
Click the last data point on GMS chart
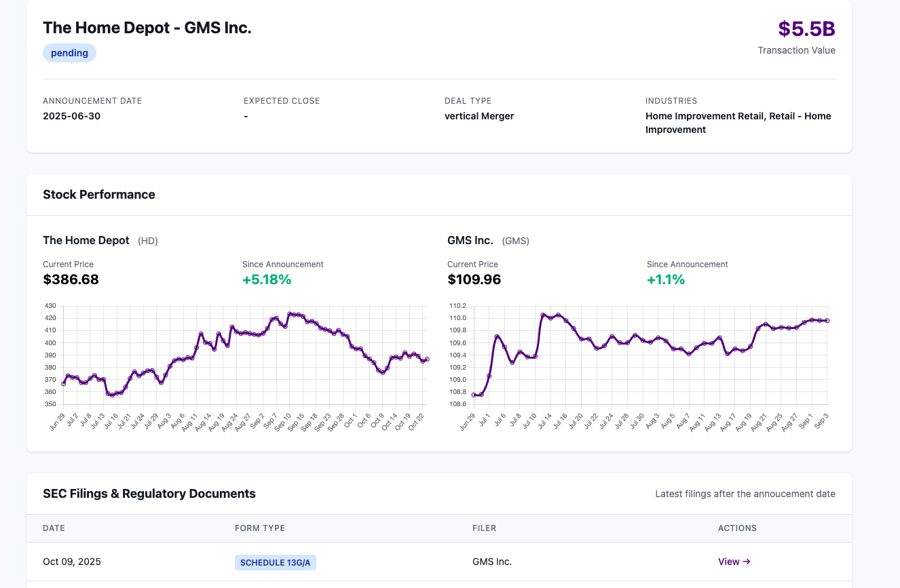coord(827,321)
